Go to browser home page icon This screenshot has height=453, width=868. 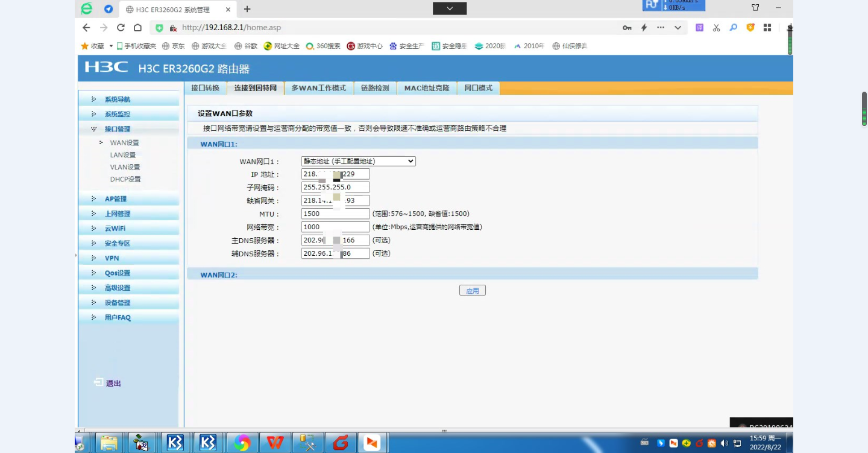pyautogui.click(x=137, y=28)
